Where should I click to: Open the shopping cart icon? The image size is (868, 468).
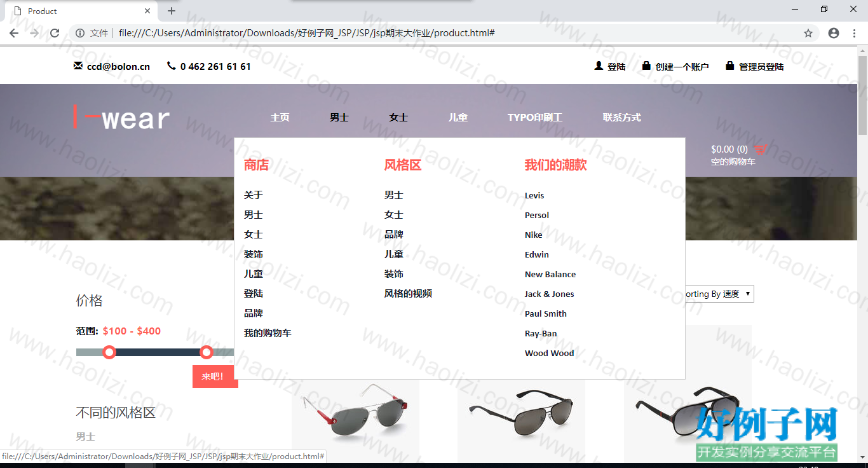pos(760,149)
